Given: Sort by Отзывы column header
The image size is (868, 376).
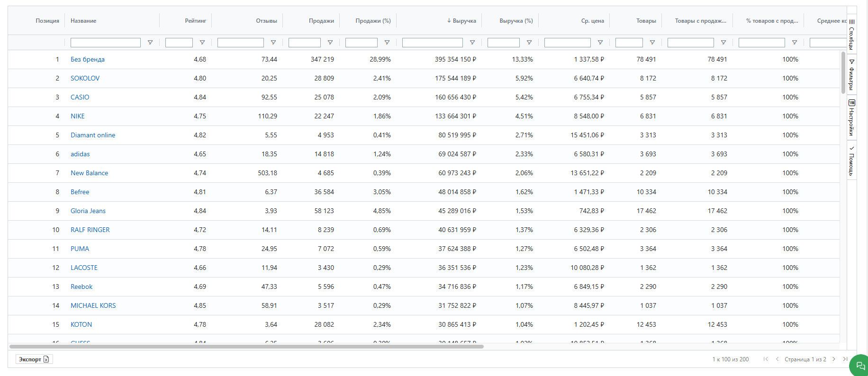Looking at the screenshot, I should point(266,21).
